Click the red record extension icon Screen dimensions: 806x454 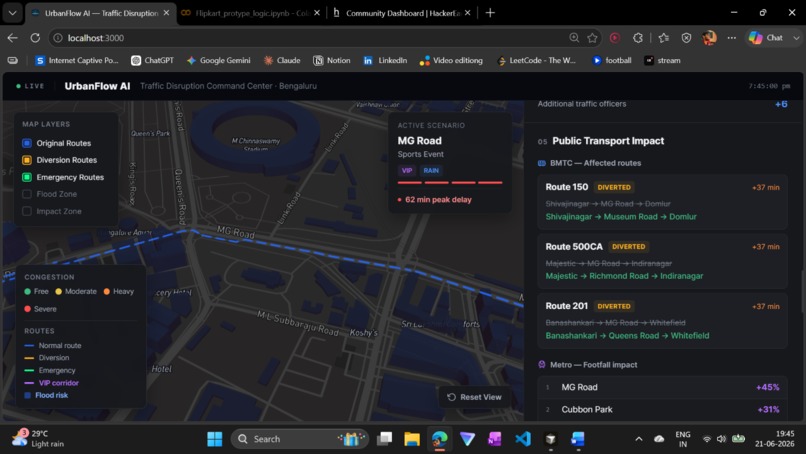pyautogui.click(x=615, y=38)
